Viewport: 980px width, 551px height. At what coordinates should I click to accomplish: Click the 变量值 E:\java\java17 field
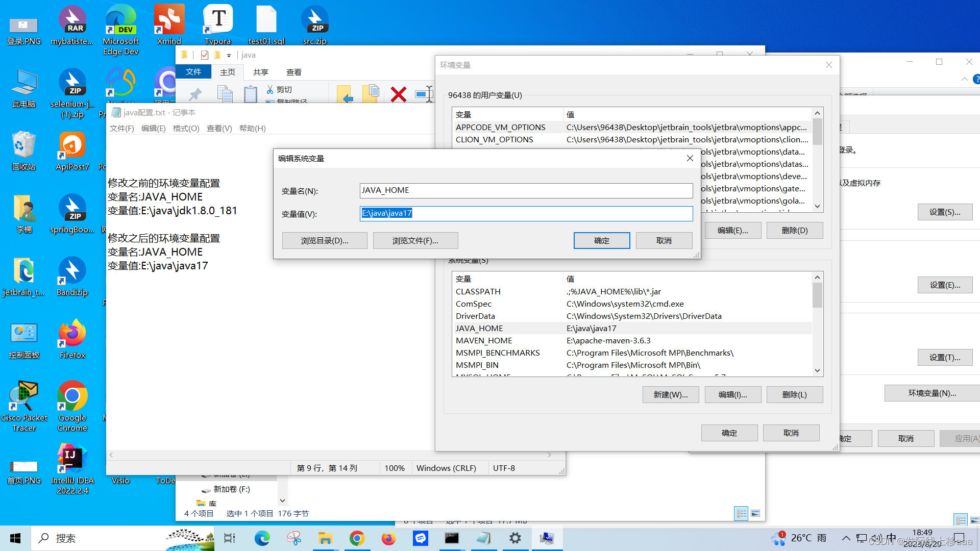coord(526,213)
